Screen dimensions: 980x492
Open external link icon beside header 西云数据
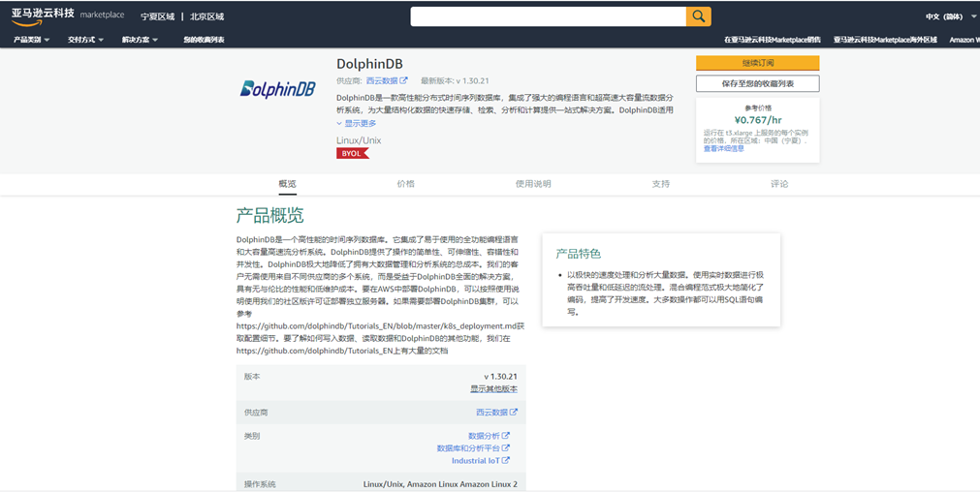click(404, 80)
